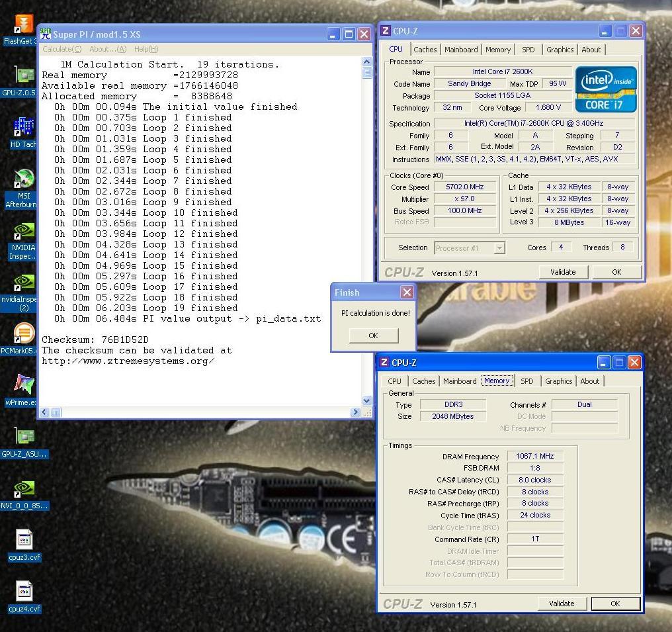The image size is (672, 632).
Task: Click OK in the upper CPU-Z window
Action: [616, 272]
